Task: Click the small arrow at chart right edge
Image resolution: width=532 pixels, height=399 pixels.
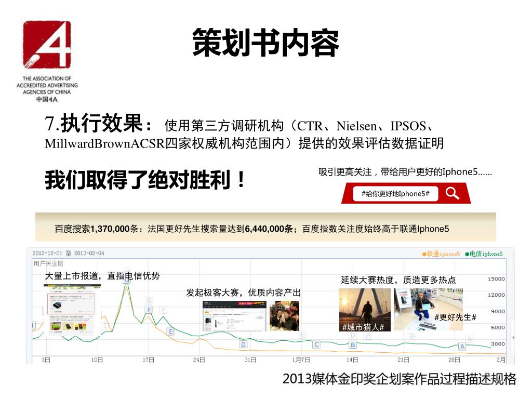Action: (x=513, y=337)
